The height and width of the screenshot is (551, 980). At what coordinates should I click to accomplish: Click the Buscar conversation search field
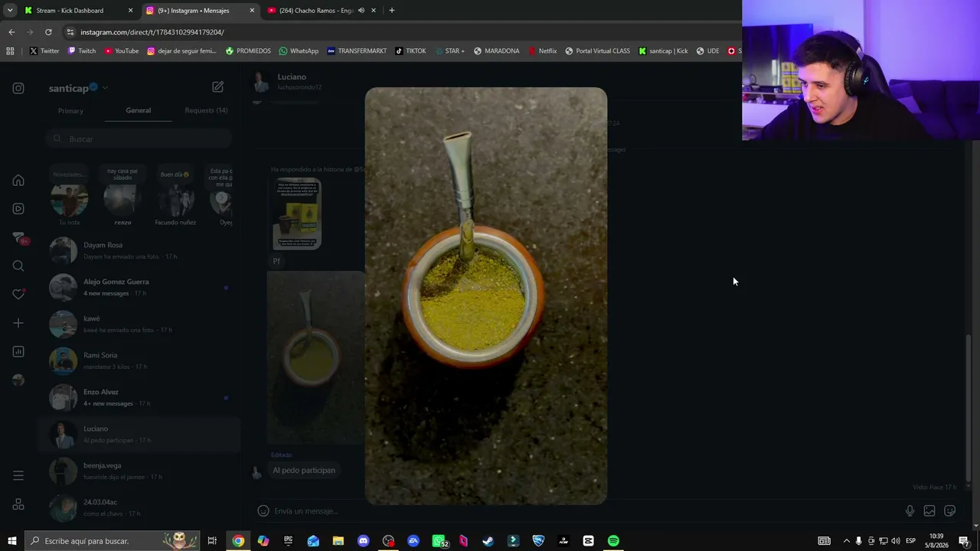138,139
